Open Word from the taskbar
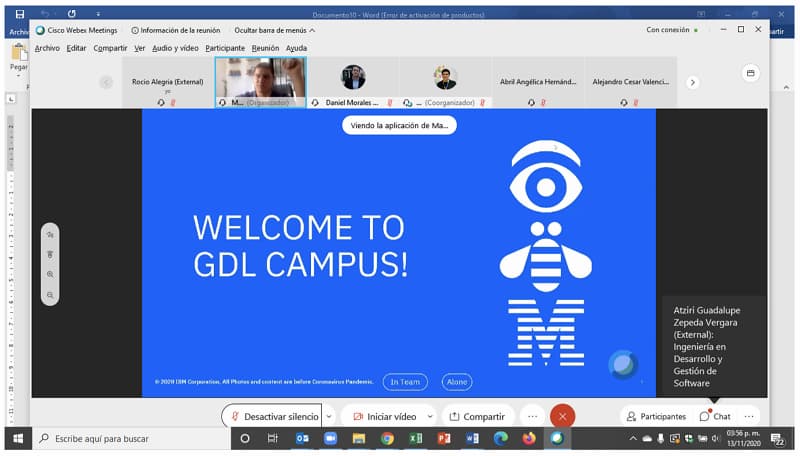This screenshot has width=800, height=456. (472, 438)
